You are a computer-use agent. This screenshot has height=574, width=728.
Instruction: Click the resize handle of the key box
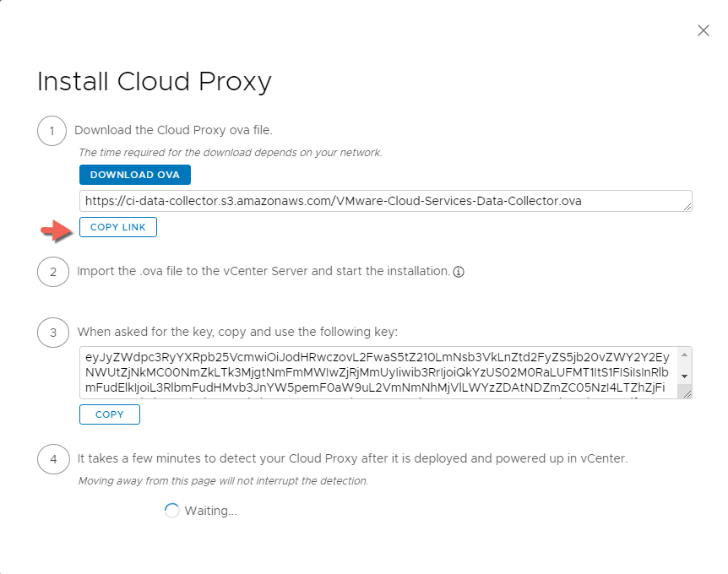pos(686,393)
